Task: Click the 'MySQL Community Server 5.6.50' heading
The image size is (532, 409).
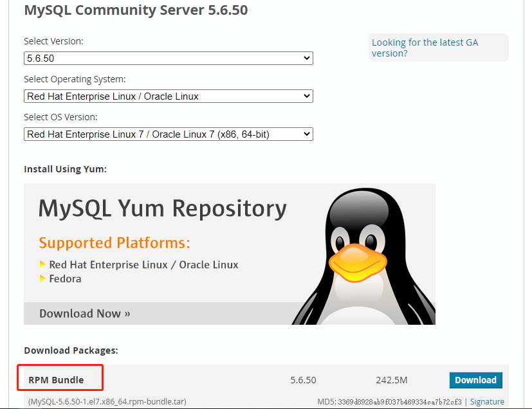Action: [136, 10]
